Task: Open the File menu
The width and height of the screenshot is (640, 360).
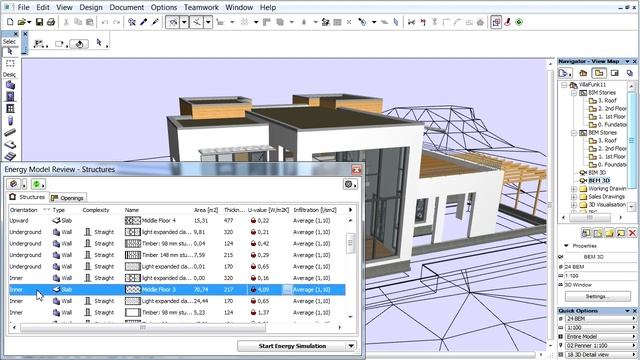Action: (x=23, y=7)
